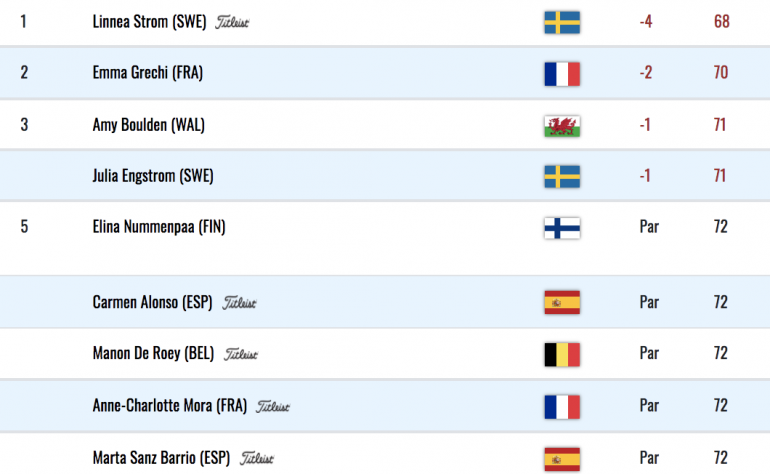Click the French flag beside Emma Grechi

point(563,73)
